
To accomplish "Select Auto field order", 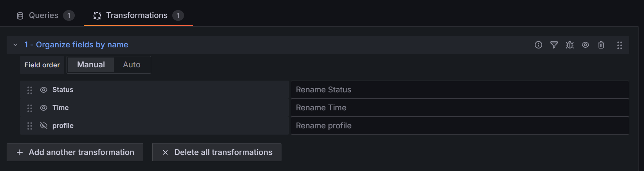I will coord(132,65).
